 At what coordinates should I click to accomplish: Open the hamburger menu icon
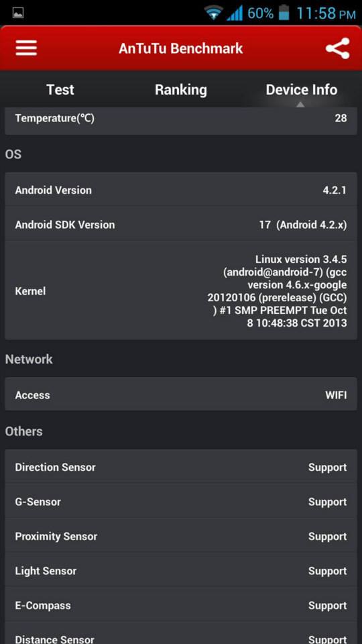[x=26, y=48]
